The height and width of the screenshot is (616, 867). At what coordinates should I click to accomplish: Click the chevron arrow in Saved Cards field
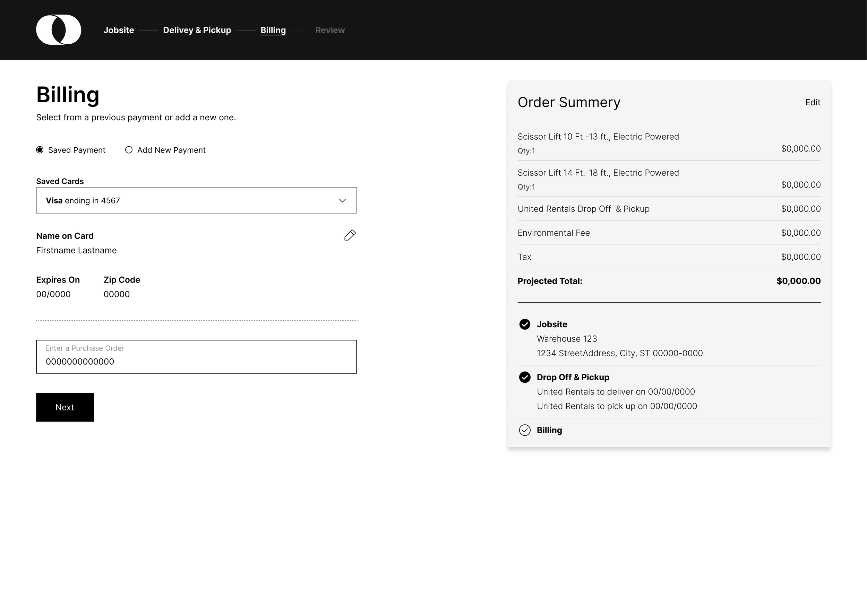[342, 200]
